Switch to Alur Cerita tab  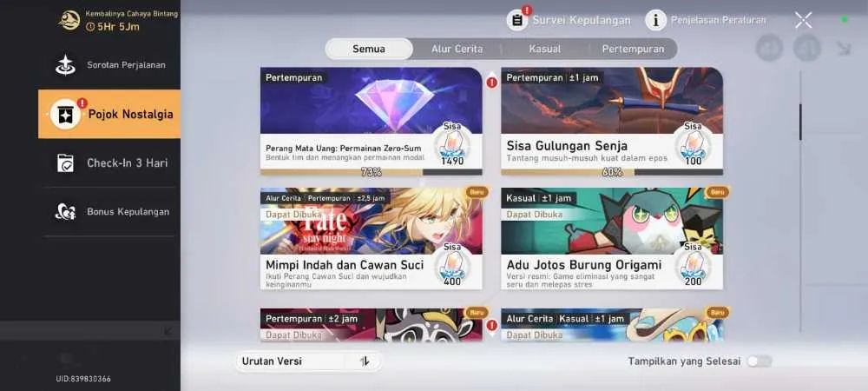457,49
